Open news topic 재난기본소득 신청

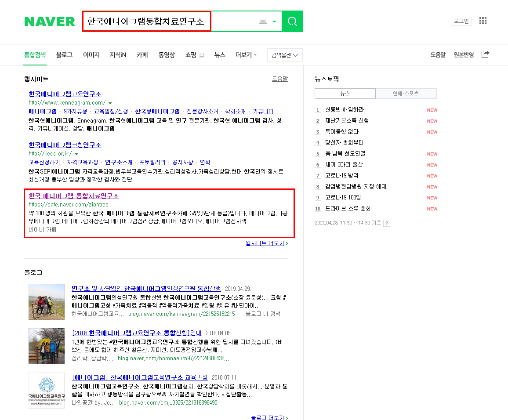(x=347, y=121)
